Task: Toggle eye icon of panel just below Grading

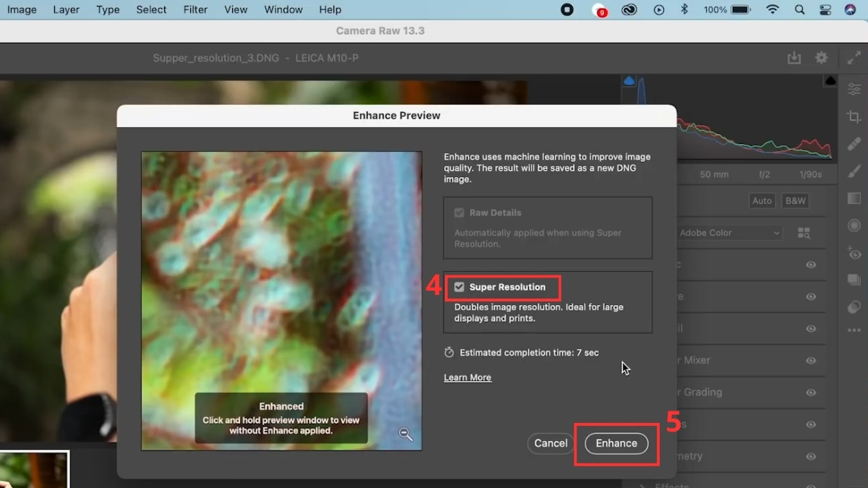Action: [x=811, y=424]
